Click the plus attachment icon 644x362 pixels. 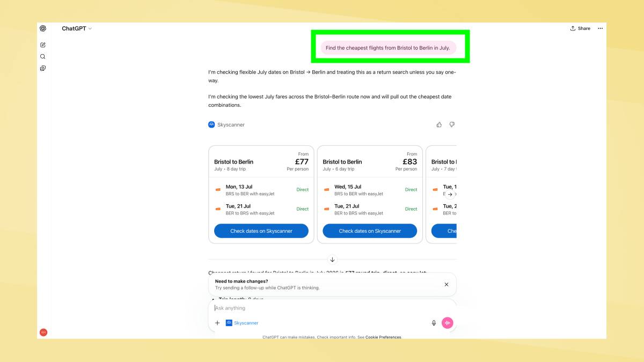[x=217, y=323]
